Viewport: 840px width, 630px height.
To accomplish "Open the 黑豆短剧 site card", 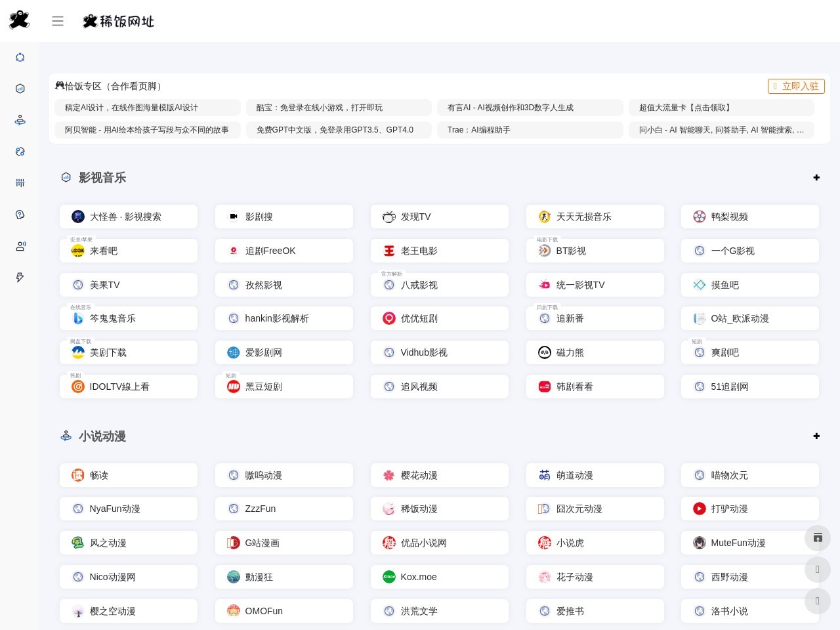I will coord(284,387).
